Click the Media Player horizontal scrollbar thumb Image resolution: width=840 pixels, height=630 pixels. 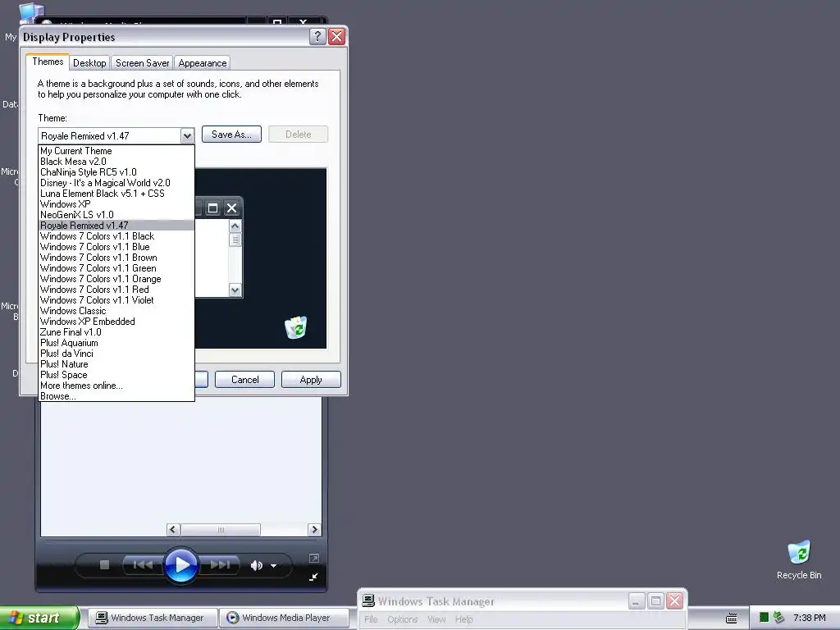point(221,530)
